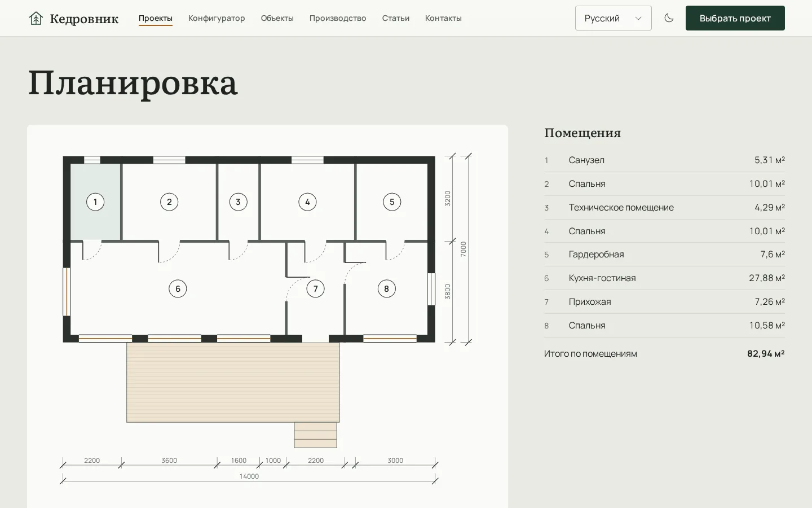Click the terrace deck on the plan

pyautogui.click(x=233, y=382)
